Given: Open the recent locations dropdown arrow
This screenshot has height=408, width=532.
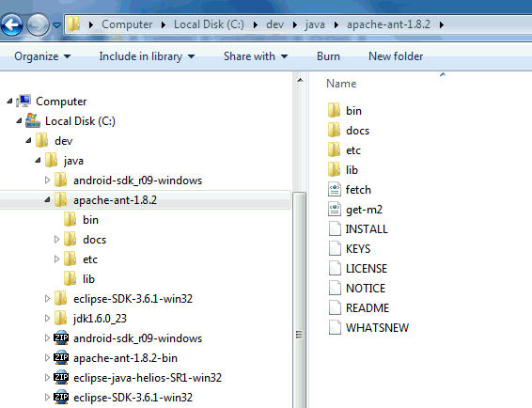Looking at the screenshot, I should click(x=57, y=24).
